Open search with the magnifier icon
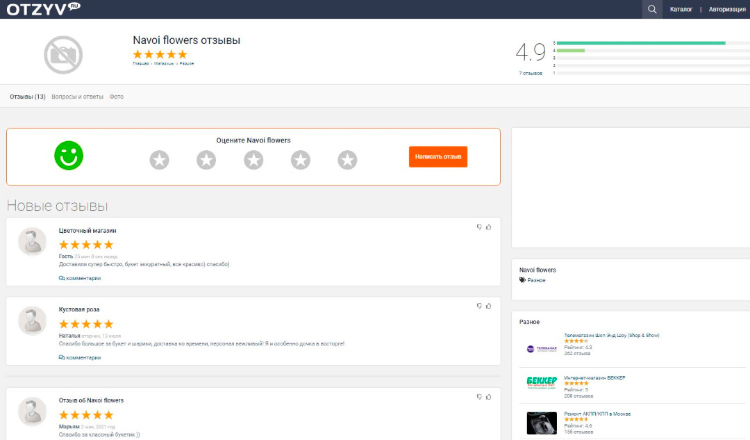The image size is (750, 440). (x=652, y=9)
